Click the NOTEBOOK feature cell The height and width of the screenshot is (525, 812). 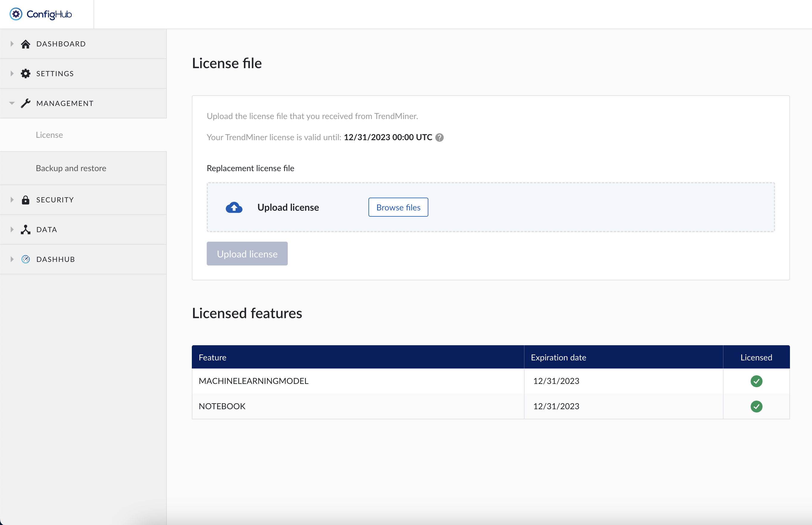(358, 406)
